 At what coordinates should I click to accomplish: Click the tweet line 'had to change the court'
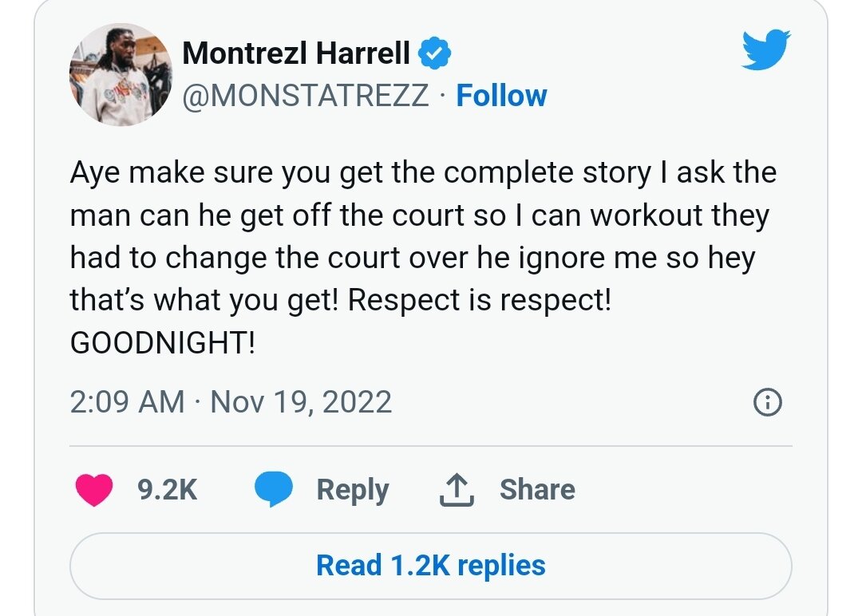[412, 258]
